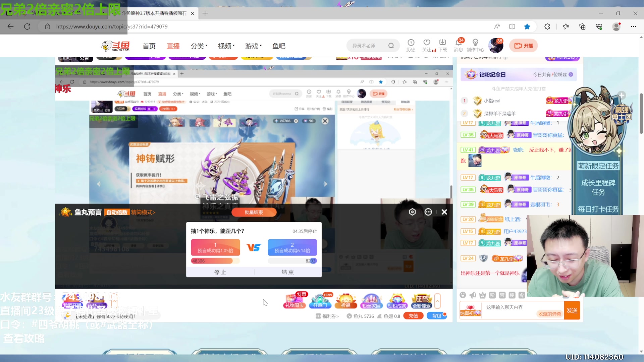This screenshot has width=644, height=362.
Task: Open the 粉丝家园 fan home icon
Action: coord(371,301)
